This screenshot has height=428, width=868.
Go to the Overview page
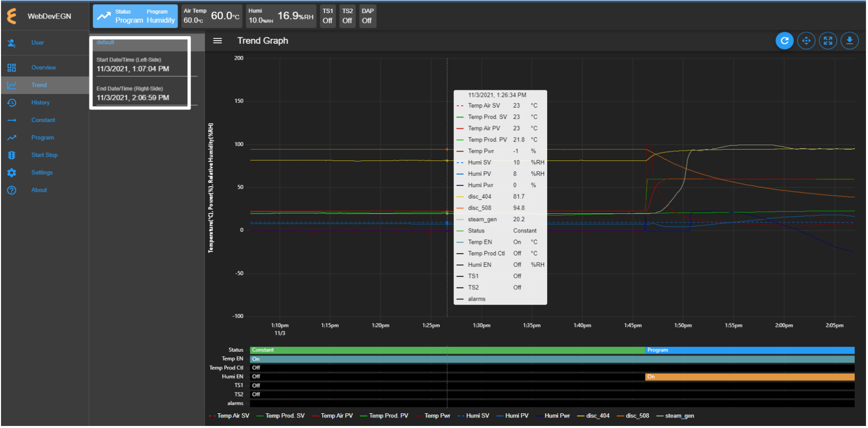click(44, 68)
